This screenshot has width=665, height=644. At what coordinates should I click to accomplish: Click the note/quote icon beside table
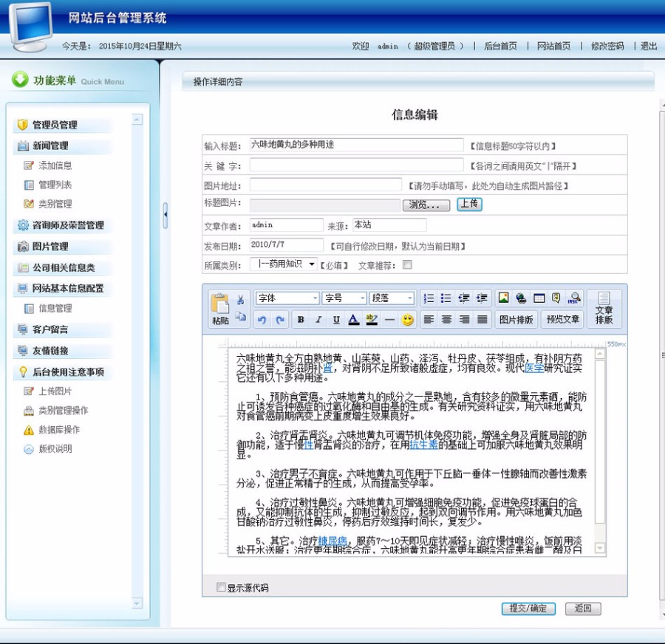click(556, 298)
